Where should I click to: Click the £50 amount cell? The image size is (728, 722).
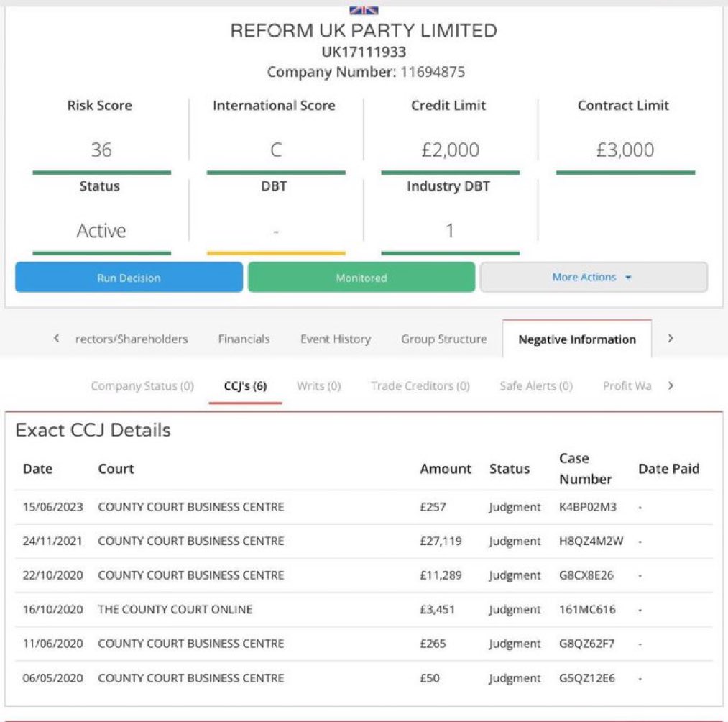430,678
